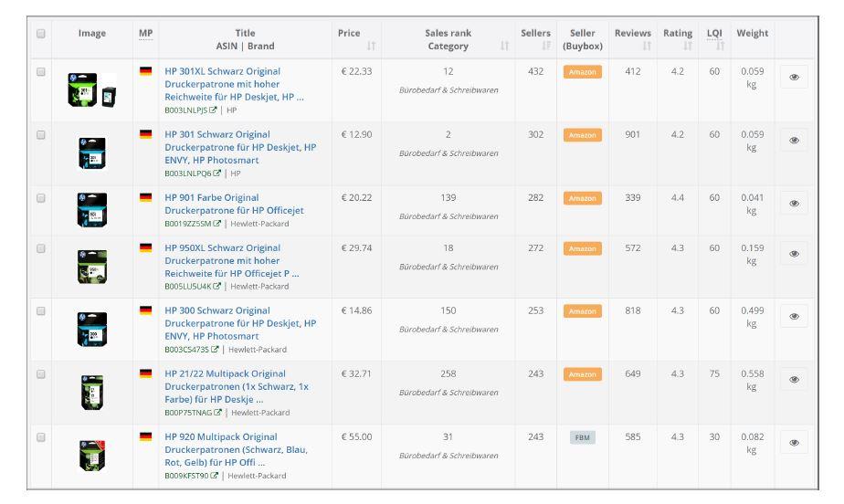Open external link icon beside ASIN B009KFST90

(215, 476)
